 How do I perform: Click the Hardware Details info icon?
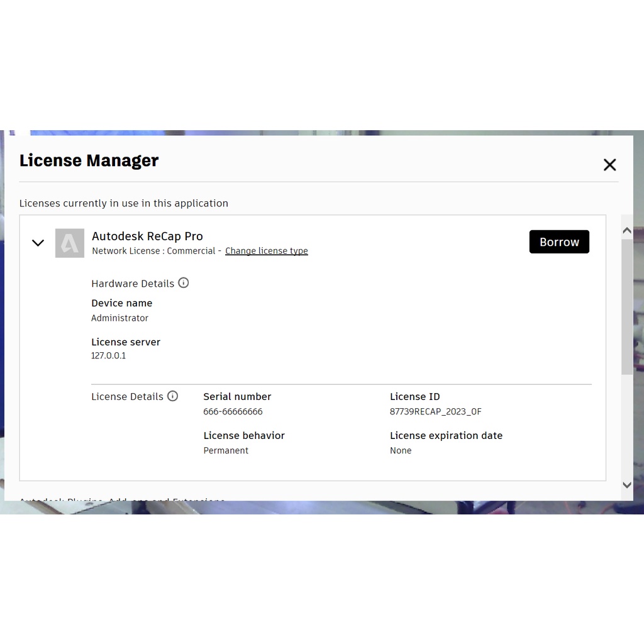click(184, 283)
